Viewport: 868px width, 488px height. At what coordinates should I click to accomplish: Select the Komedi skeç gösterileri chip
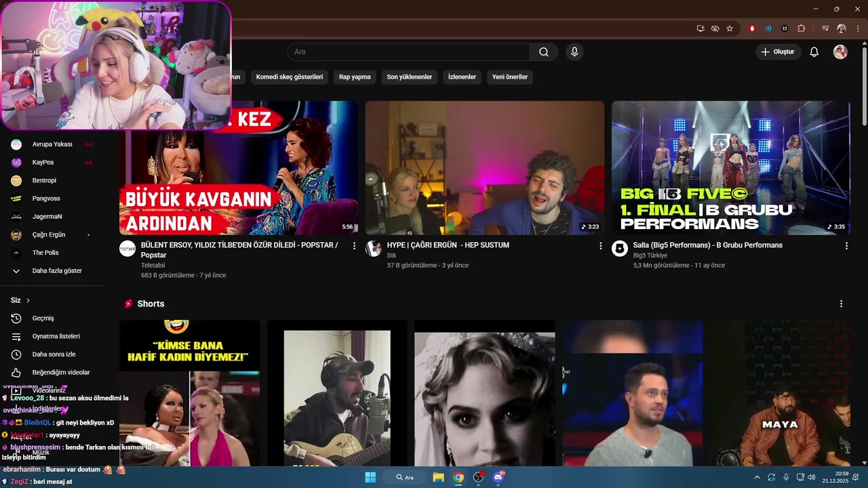point(290,77)
